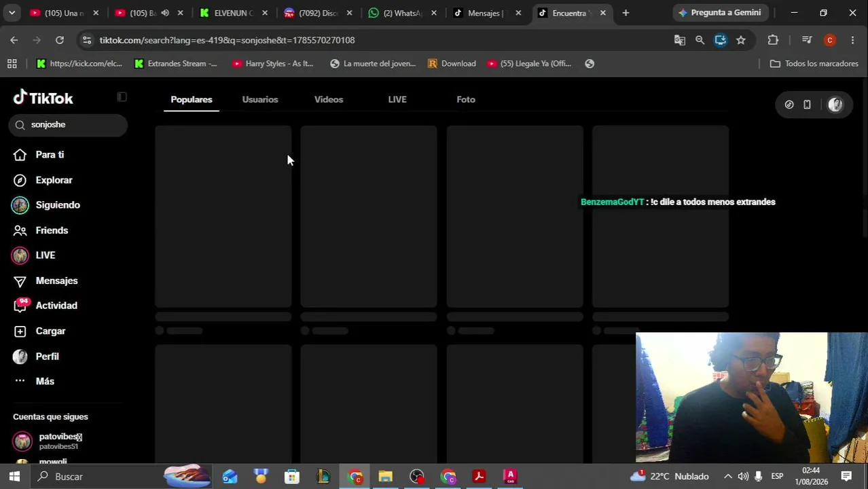The width and height of the screenshot is (868, 489).
Task: Open the Extensions puzzle icon
Action: [773, 40]
